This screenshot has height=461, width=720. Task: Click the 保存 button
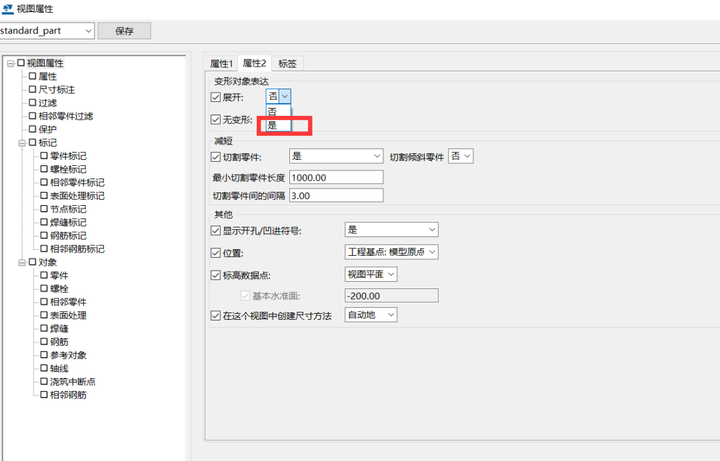pyautogui.click(x=124, y=31)
